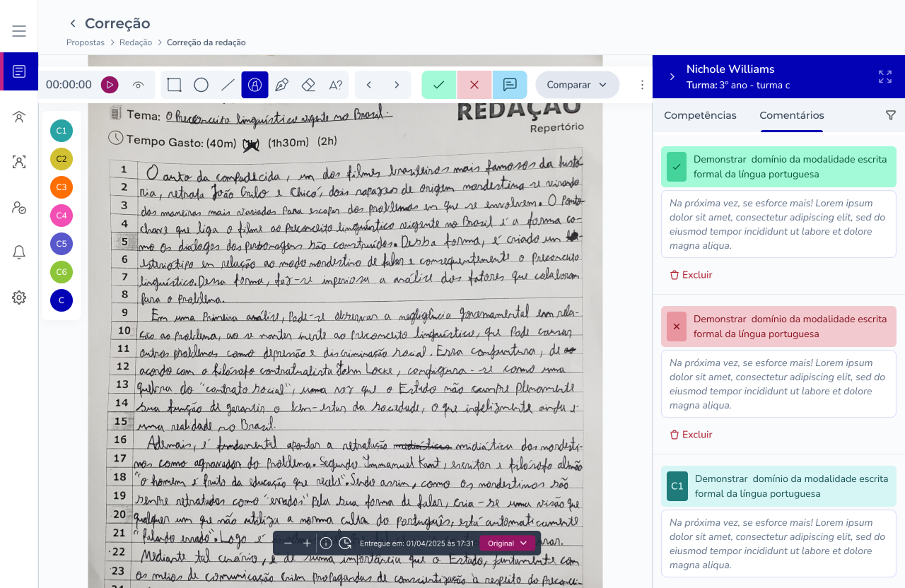Go to Propostas in the breadcrumb
The height and width of the screenshot is (588, 905).
click(85, 42)
